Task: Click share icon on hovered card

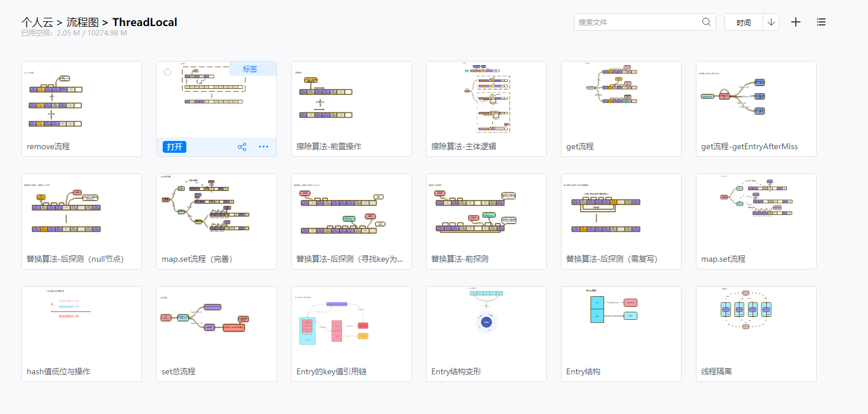Action: coord(242,147)
